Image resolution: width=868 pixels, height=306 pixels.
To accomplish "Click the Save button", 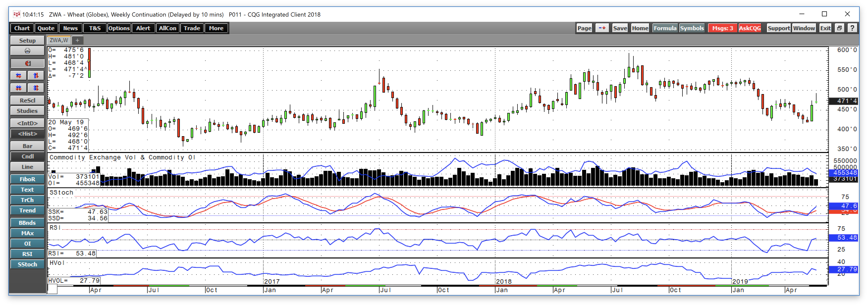I will (620, 28).
